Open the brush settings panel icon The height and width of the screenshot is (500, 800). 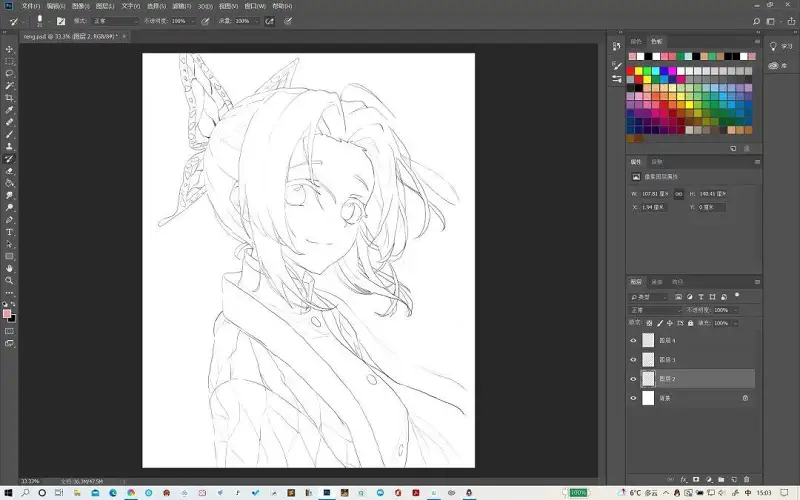[x=617, y=66]
